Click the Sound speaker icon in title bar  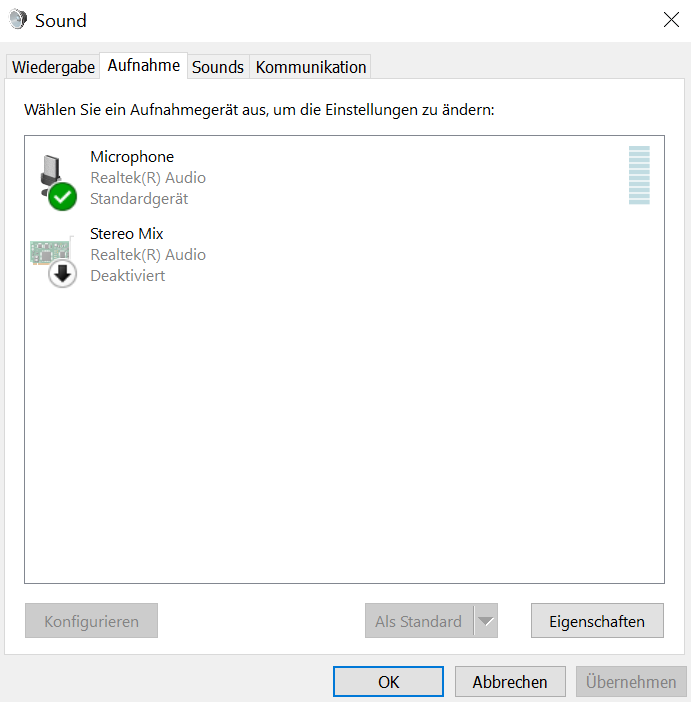pyautogui.click(x=18, y=20)
